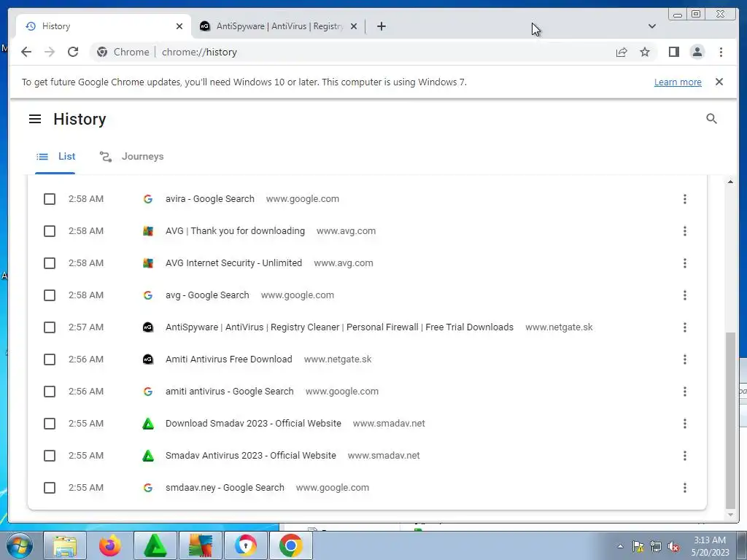Open avira - Google Search history link
This screenshot has width=747, height=560.
[210, 199]
